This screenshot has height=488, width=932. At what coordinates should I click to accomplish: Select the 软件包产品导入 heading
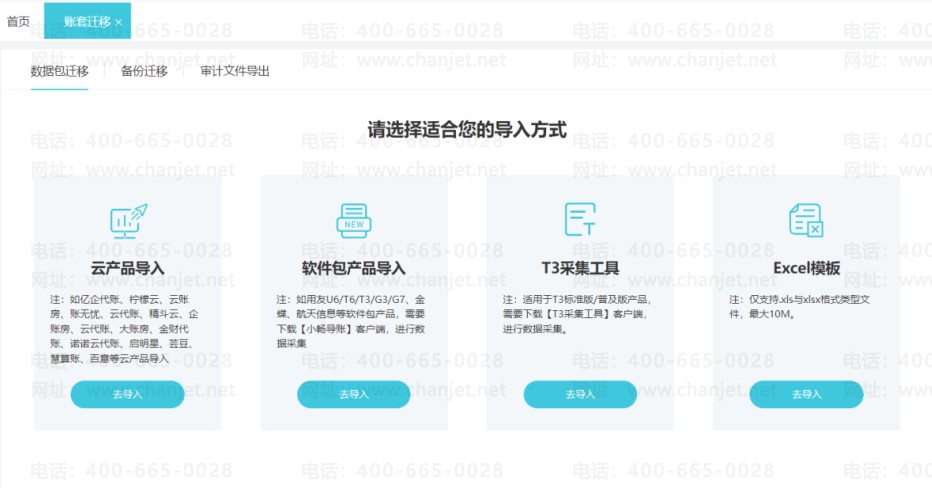(354, 268)
